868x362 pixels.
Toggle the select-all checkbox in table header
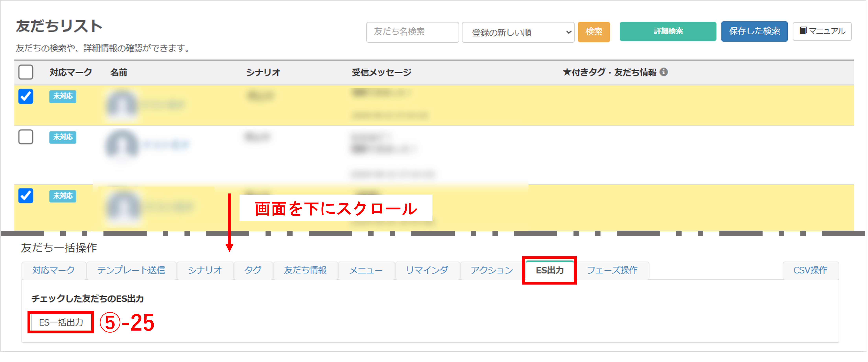click(26, 72)
